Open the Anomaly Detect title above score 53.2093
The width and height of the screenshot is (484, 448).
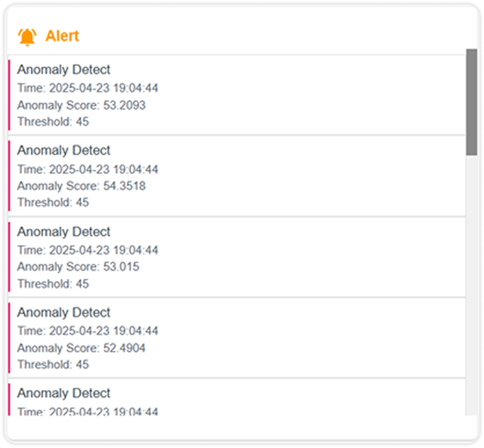click(x=64, y=70)
